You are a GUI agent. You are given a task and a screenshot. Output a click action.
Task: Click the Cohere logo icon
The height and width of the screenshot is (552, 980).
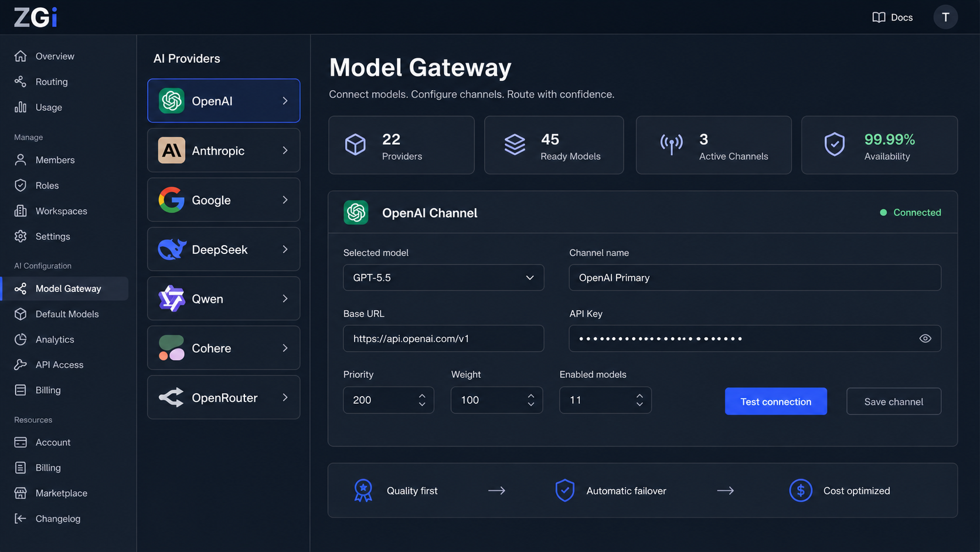(172, 348)
